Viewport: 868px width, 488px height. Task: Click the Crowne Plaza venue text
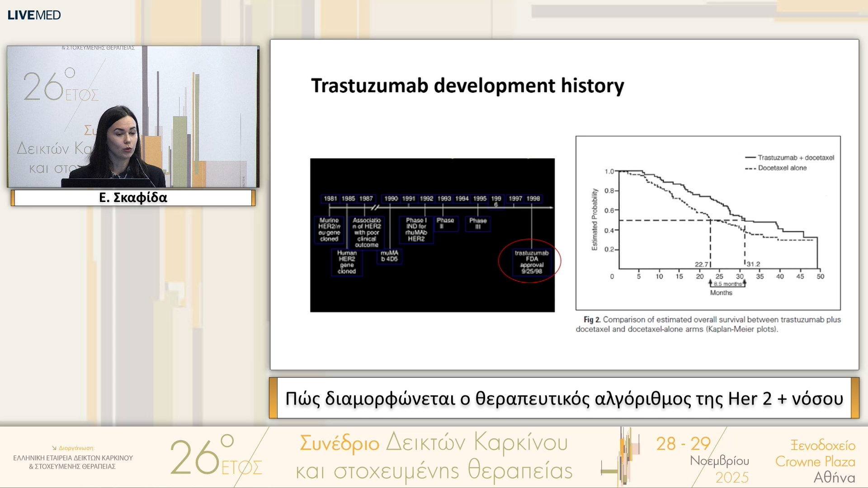tap(815, 461)
